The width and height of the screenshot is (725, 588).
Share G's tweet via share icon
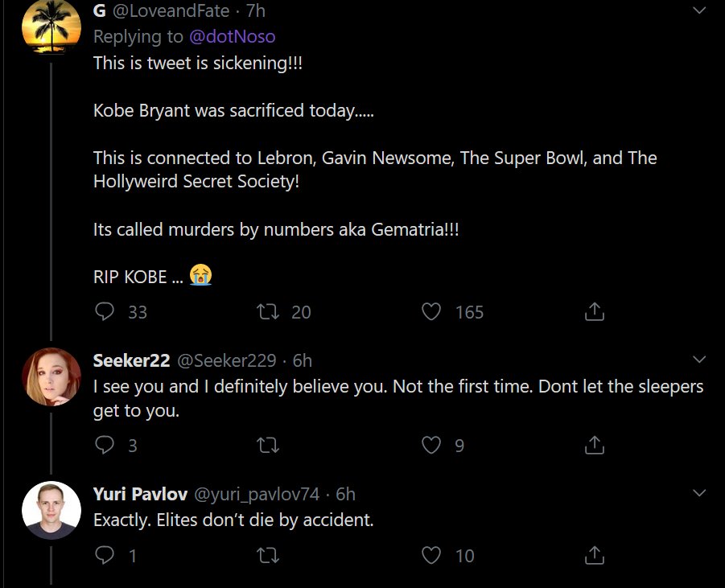pyautogui.click(x=594, y=311)
